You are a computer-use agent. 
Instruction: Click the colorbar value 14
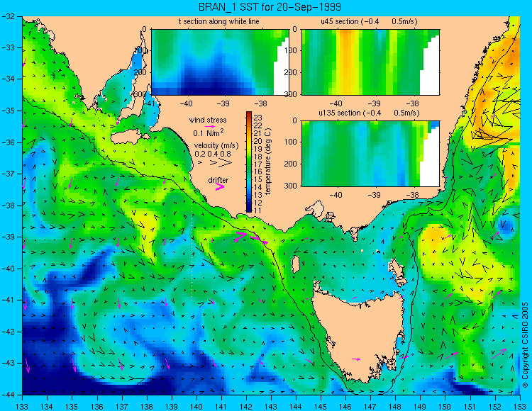click(x=258, y=187)
